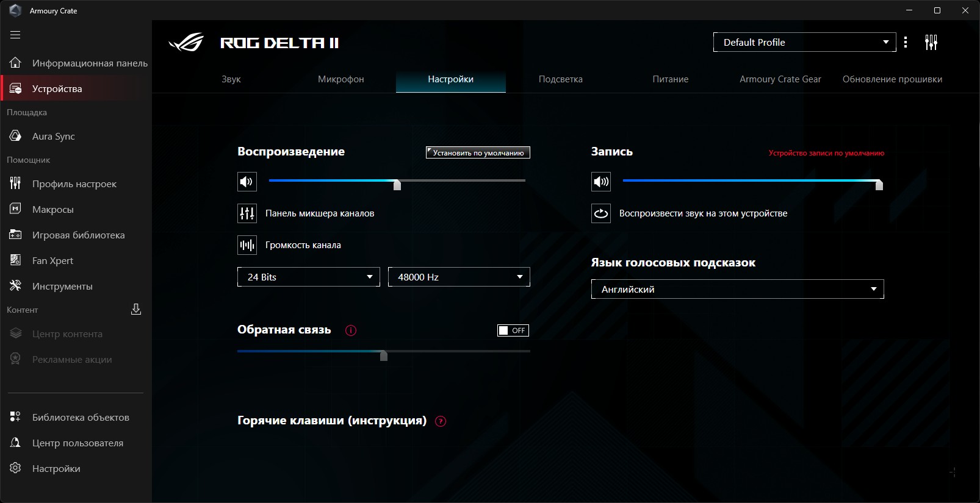Click the Устройства devices icon
The height and width of the screenshot is (503, 980).
15,88
